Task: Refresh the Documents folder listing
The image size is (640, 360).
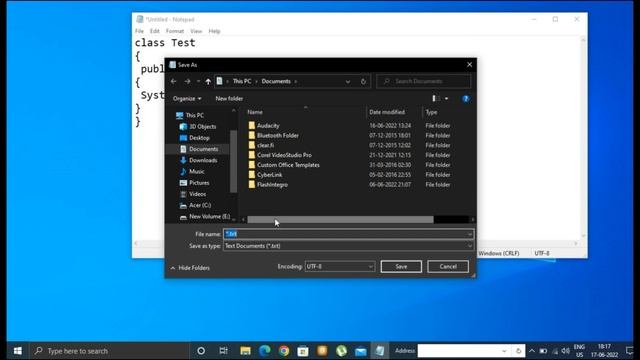Action: point(363,81)
